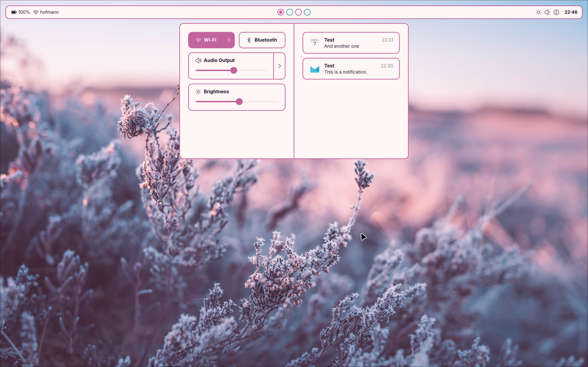Click the Brightness slider handle
The width and height of the screenshot is (588, 367).
(239, 102)
